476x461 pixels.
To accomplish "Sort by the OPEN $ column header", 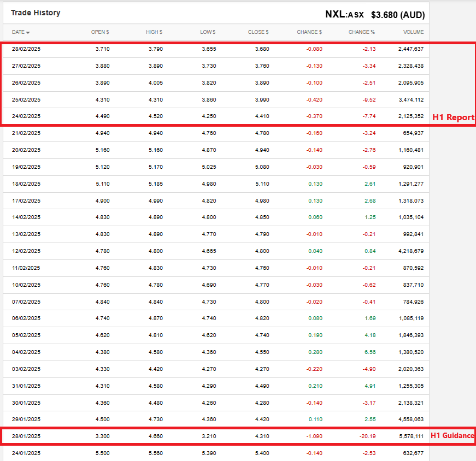I will [100, 32].
